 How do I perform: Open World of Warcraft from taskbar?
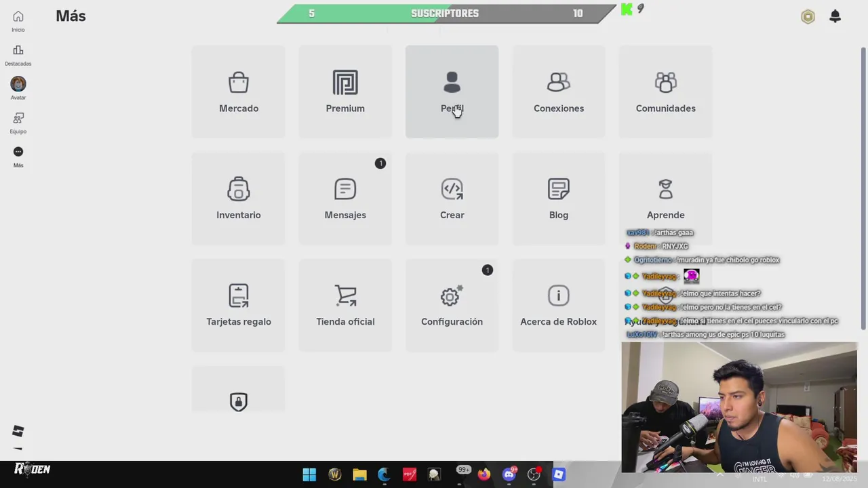click(334, 474)
